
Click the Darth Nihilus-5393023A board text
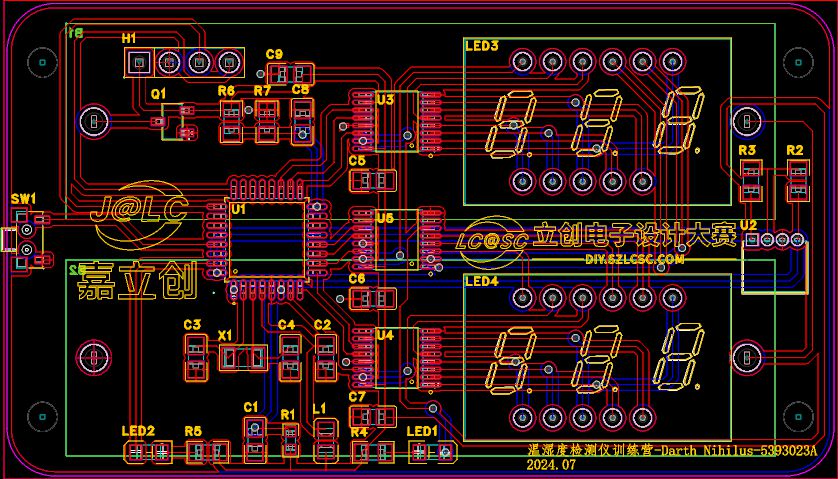click(739, 451)
